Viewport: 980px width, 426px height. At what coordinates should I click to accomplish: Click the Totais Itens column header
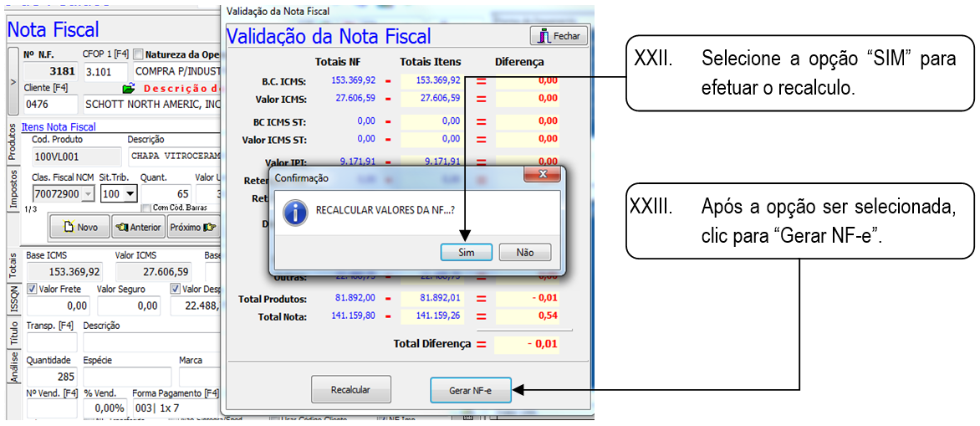[x=430, y=62]
